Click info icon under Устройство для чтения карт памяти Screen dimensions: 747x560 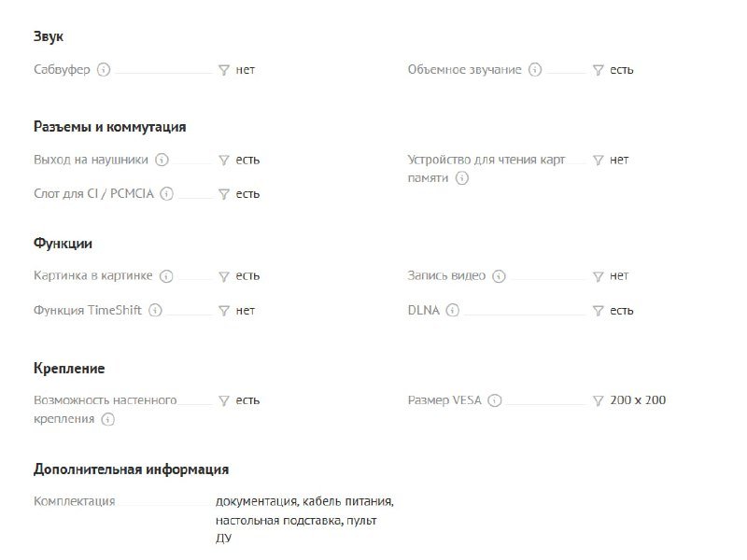461,178
